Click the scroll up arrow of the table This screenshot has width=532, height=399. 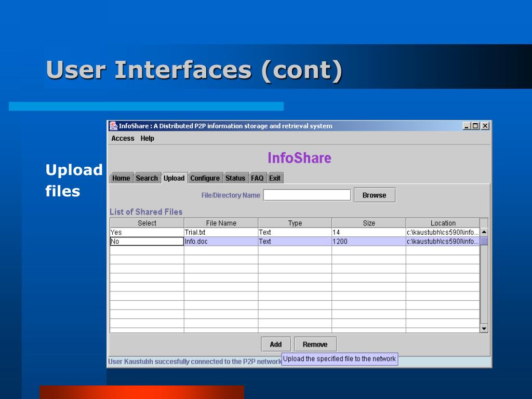(484, 232)
